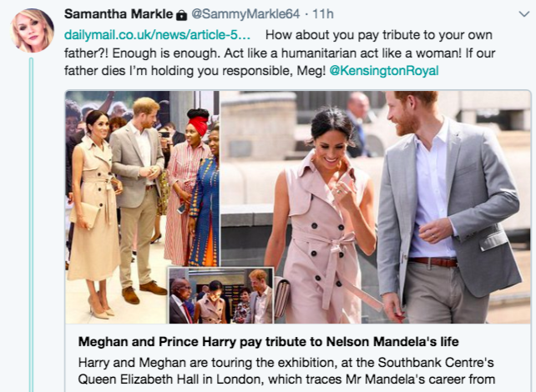Viewport: 536px width, 392px height.
Task: Click the @KensingtonRoyal mention
Action: point(384,70)
